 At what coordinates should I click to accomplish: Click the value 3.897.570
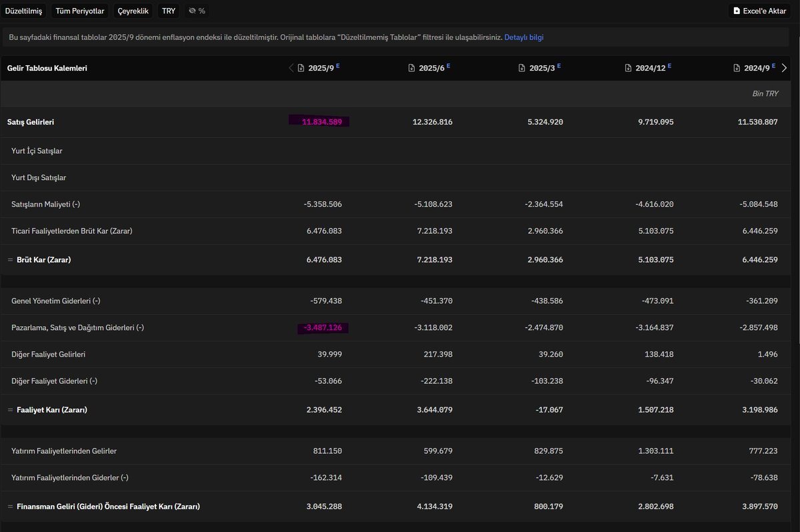(759, 507)
